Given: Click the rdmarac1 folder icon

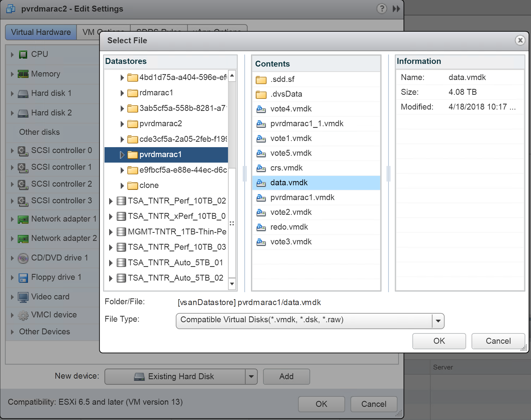Looking at the screenshot, I should tap(132, 93).
